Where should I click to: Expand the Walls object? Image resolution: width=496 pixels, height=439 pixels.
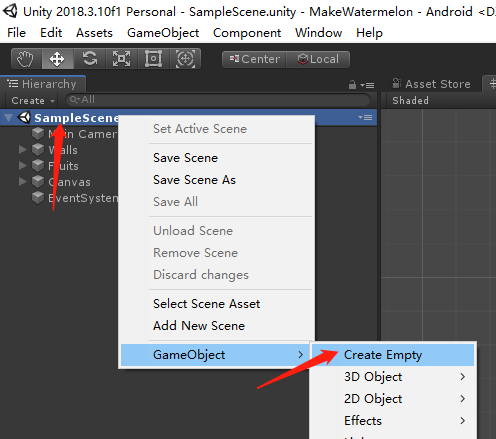tap(22, 149)
